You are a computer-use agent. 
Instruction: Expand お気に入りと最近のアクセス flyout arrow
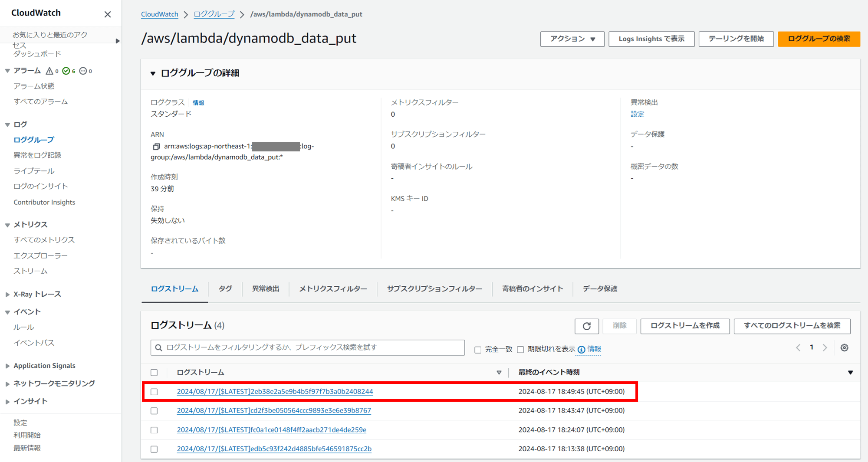coord(117,41)
